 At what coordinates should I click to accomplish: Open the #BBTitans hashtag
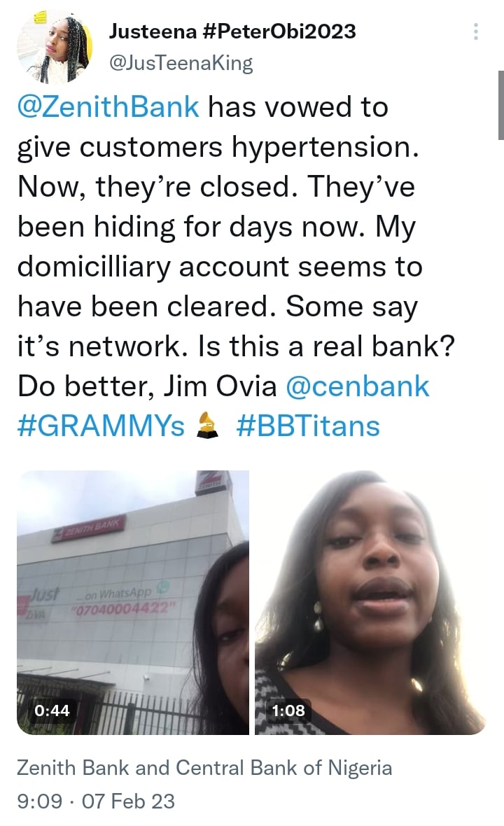coord(308,426)
